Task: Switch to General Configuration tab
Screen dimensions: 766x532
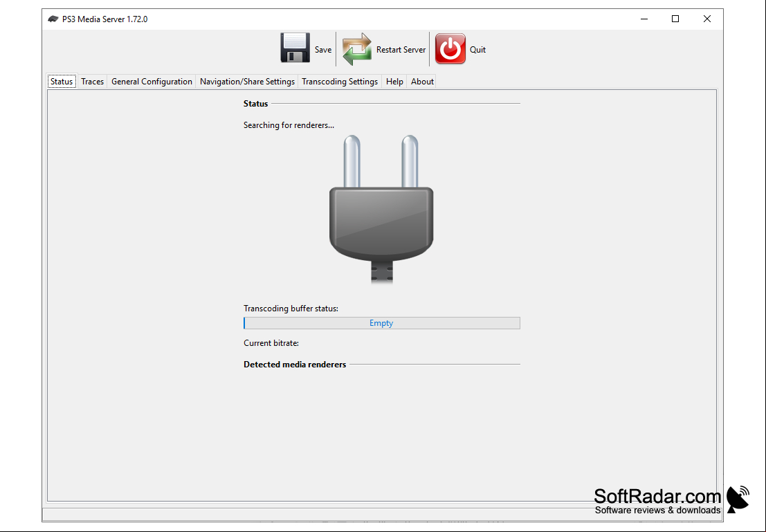Action: click(x=152, y=82)
